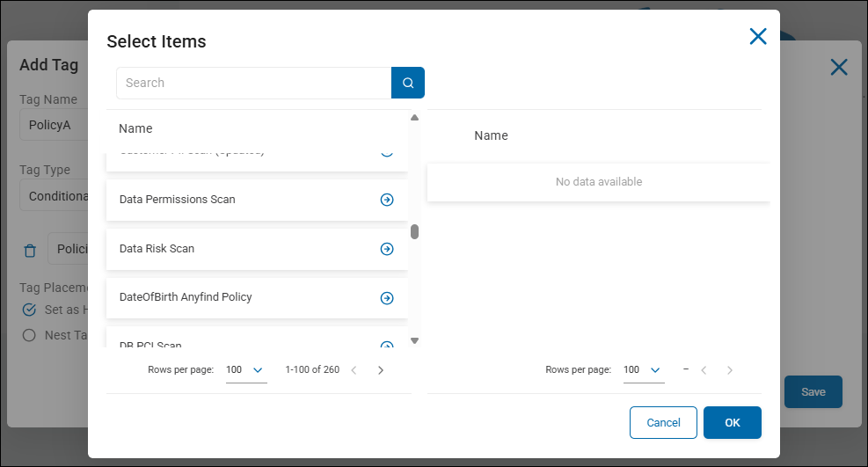Open right list rows per page dropdown
The height and width of the screenshot is (467, 868).
coord(644,370)
